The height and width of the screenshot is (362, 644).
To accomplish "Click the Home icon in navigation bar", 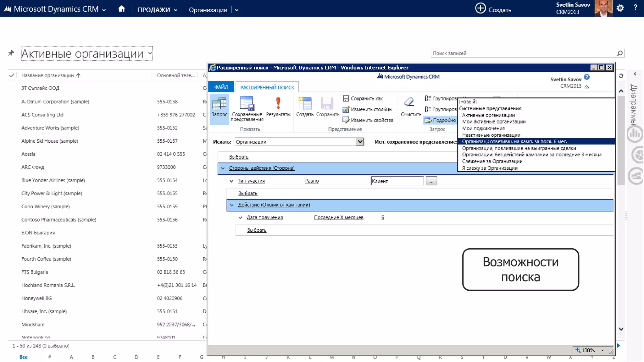I will (121, 9).
